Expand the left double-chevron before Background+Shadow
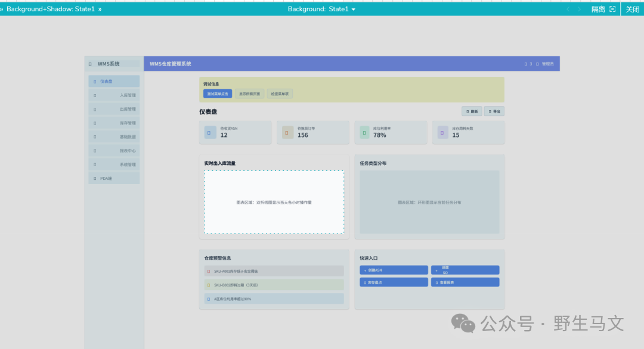 point(2,10)
